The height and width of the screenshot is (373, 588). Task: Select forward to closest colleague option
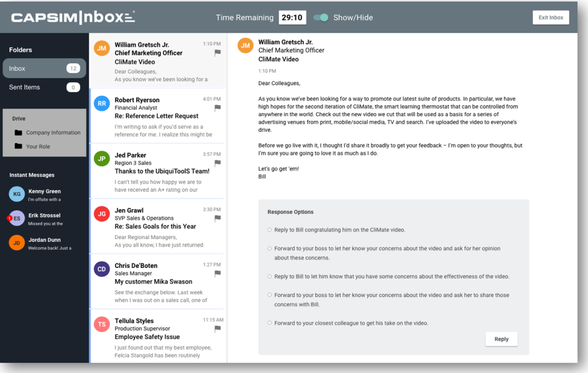pos(270,323)
